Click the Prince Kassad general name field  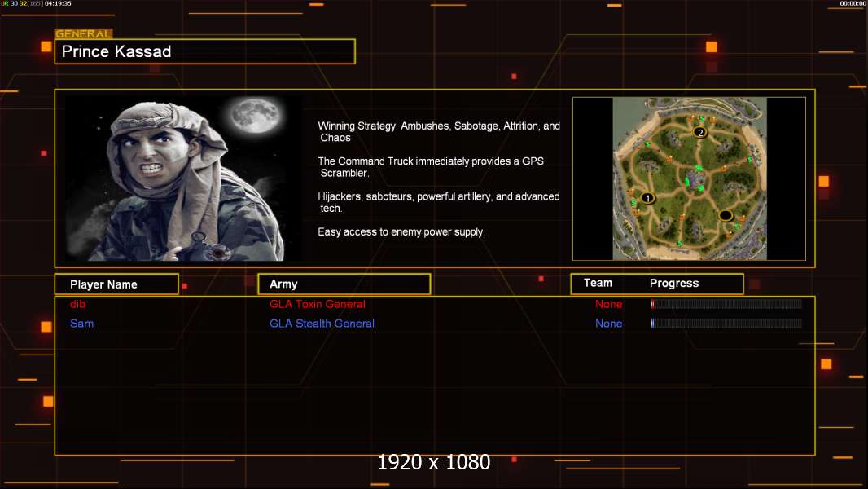[x=205, y=51]
